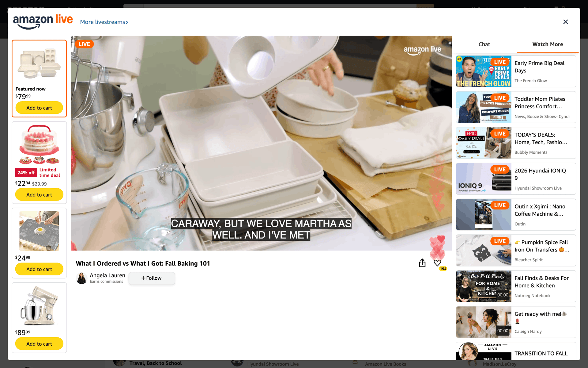Select the Watch More tab
The image size is (588, 368).
point(548,44)
